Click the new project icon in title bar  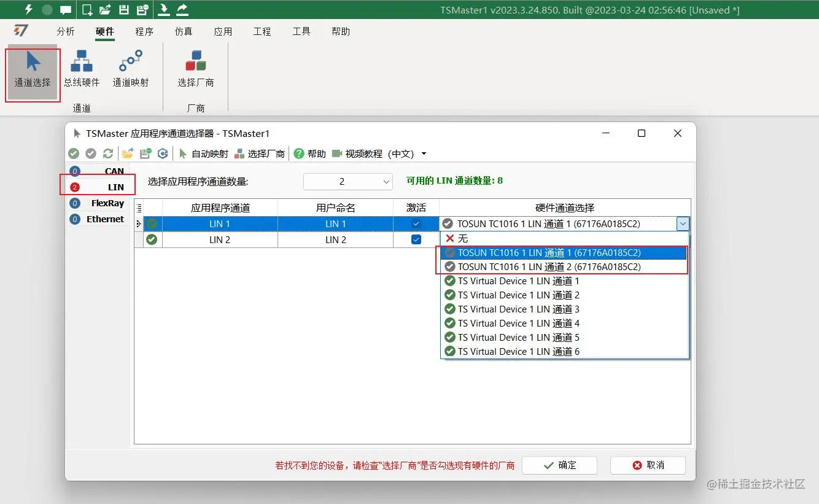(88, 9)
